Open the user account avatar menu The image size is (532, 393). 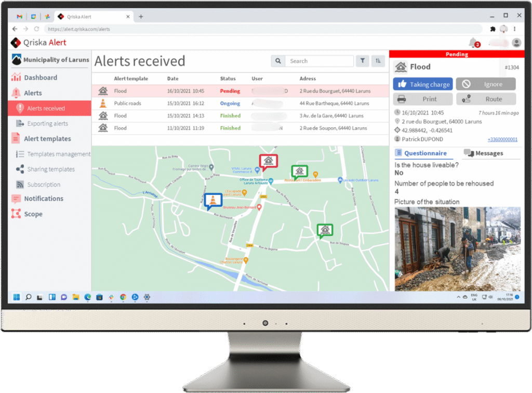[x=516, y=43]
